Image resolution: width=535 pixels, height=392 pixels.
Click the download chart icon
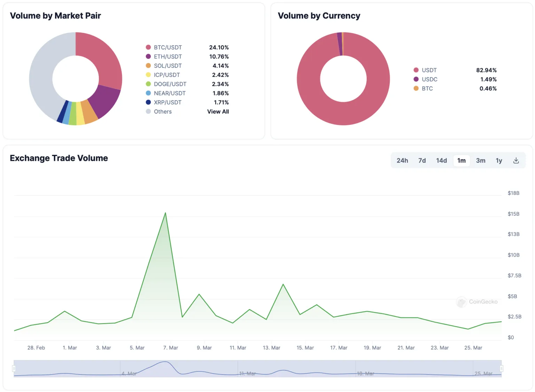(x=516, y=160)
